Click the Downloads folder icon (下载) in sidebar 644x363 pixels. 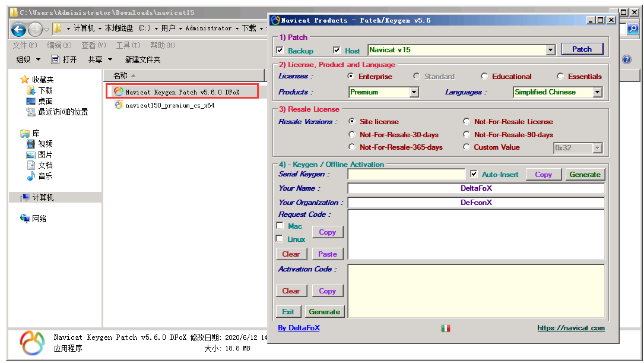point(31,90)
